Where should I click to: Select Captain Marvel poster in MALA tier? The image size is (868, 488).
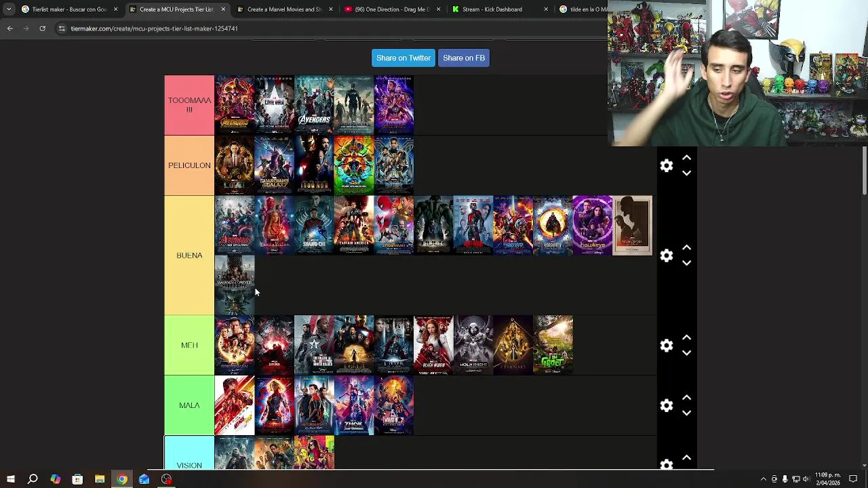[274, 405]
